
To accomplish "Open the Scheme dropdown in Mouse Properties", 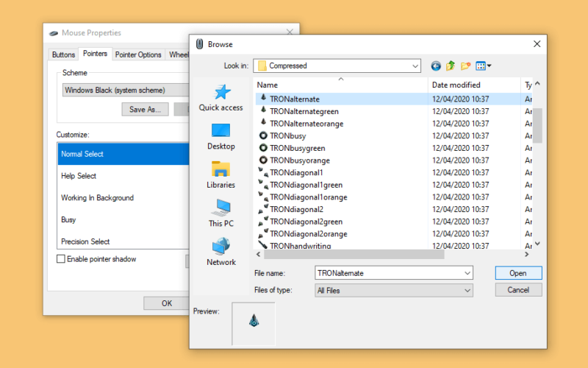I will [126, 90].
